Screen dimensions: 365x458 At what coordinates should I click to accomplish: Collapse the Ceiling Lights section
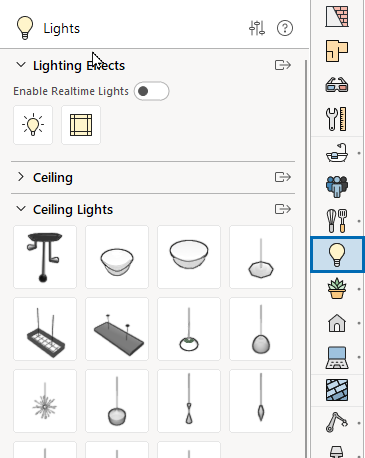click(x=21, y=209)
